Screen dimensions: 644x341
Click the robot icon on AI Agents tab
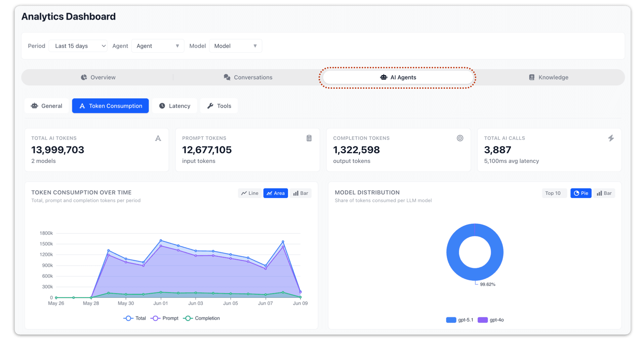pyautogui.click(x=384, y=77)
